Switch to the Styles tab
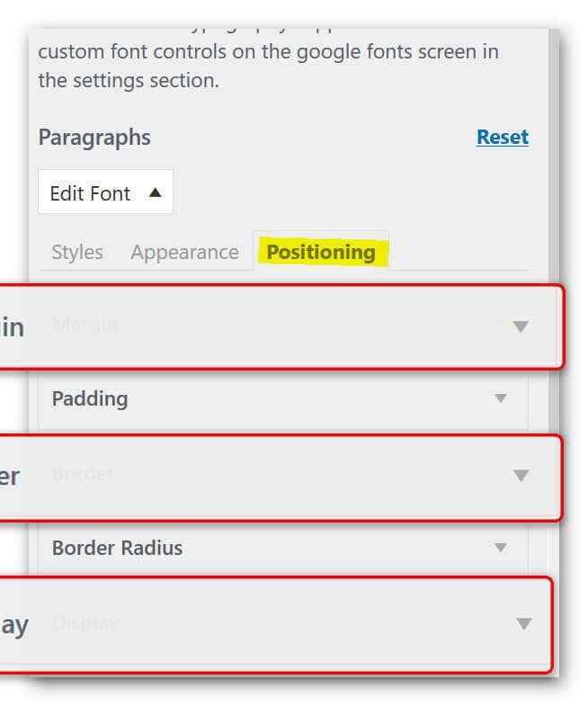588x706 pixels. point(77,252)
